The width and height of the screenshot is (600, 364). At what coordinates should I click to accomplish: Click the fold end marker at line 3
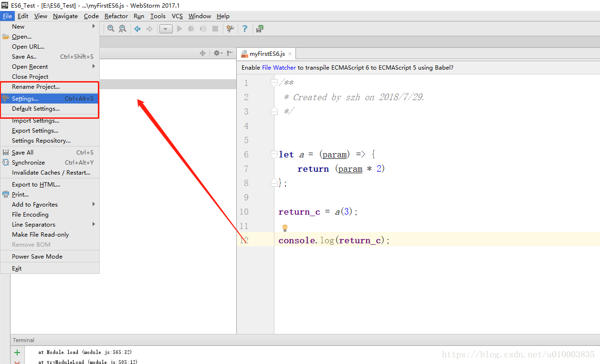point(274,111)
